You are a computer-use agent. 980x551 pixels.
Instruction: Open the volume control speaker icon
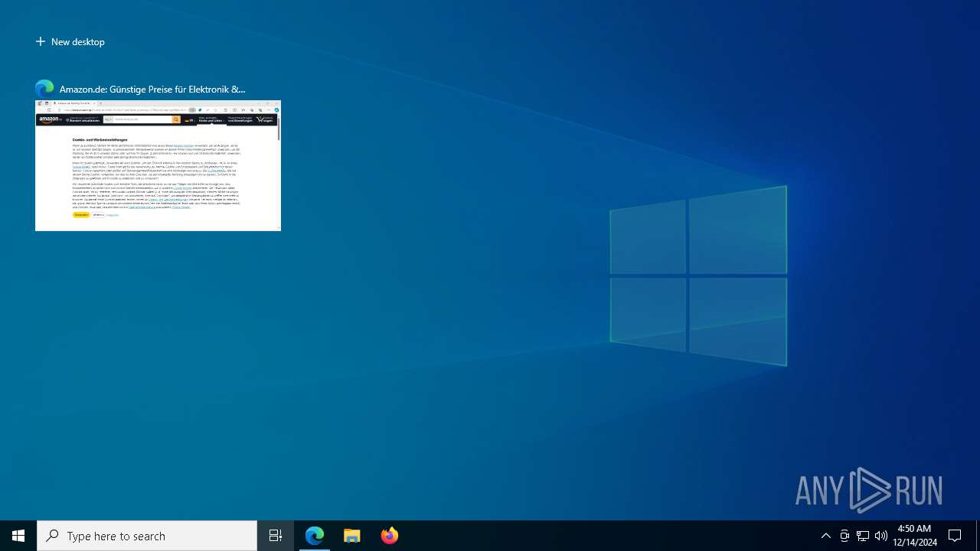pos(881,536)
